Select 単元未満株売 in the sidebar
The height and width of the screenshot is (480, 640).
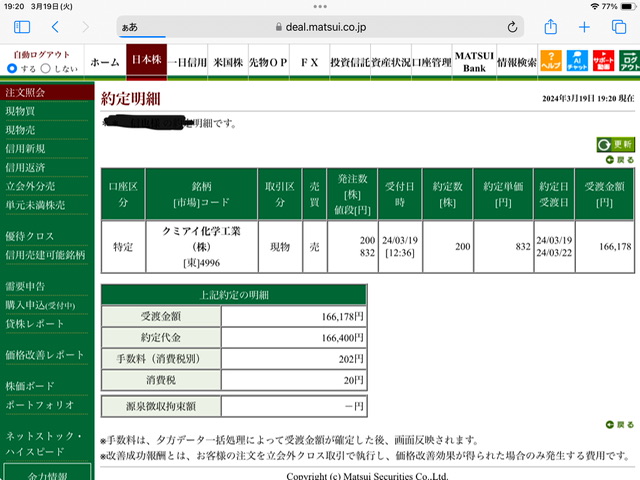coord(36,205)
